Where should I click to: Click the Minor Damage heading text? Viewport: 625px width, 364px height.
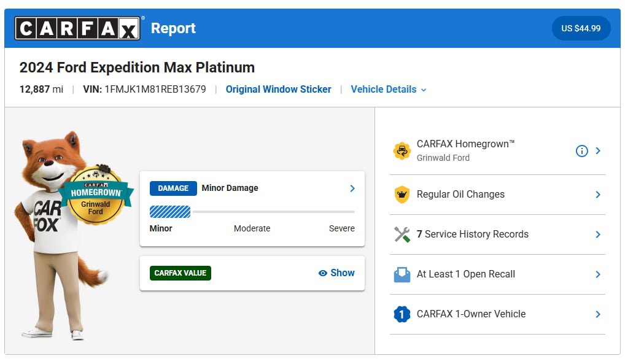coord(230,188)
